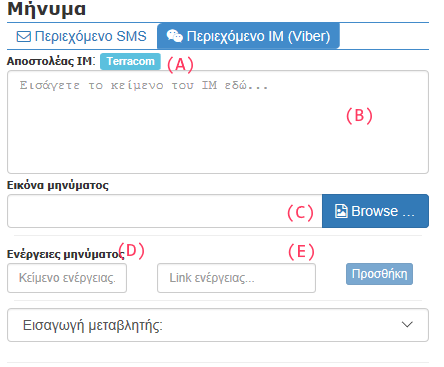Click the red (C) annotation marker

coord(300,213)
